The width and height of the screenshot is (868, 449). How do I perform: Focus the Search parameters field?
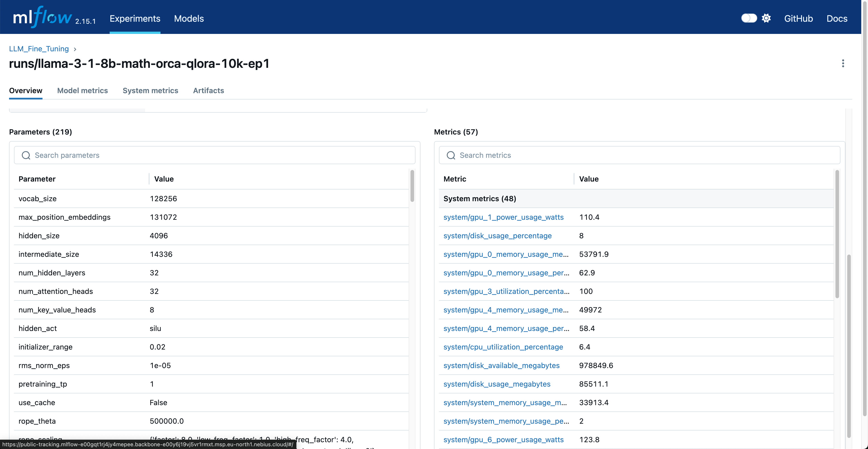tap(215, 155)
